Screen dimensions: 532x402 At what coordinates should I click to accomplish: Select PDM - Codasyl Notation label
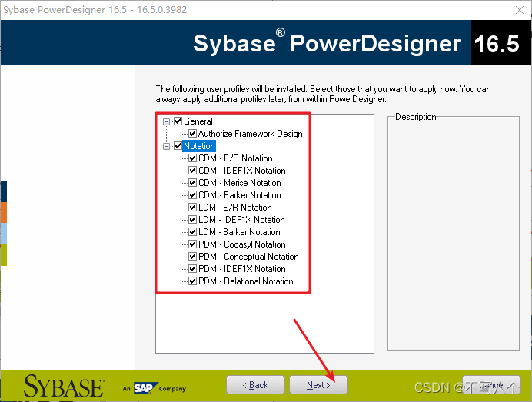click(242, 244)
